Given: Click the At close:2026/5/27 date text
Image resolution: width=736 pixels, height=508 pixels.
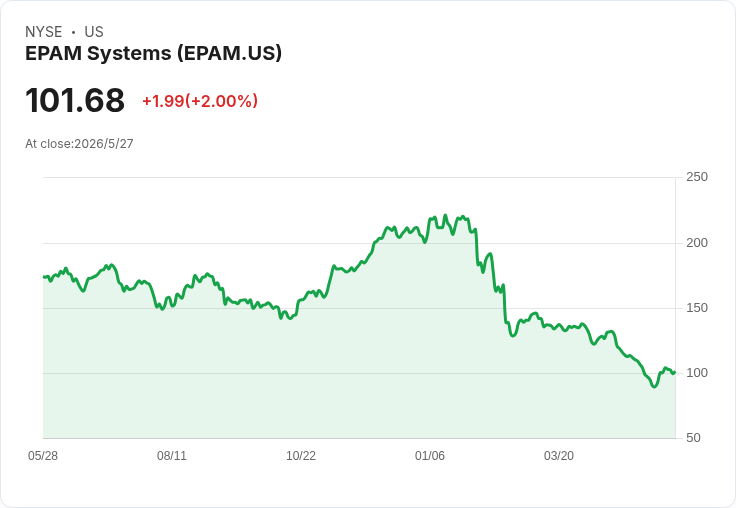Looking at the screenshot, I should [x=79, y=144].
